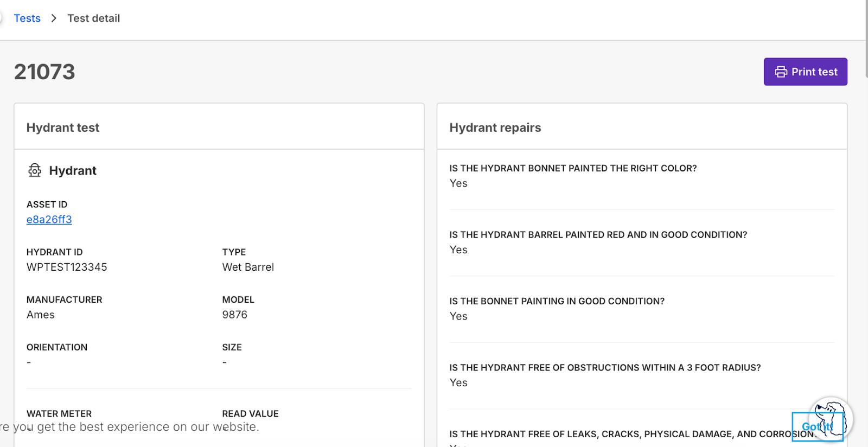The width and height of the screenshot is (868, 447).
Task: Click the model value 9876
Action: [234, 315]
